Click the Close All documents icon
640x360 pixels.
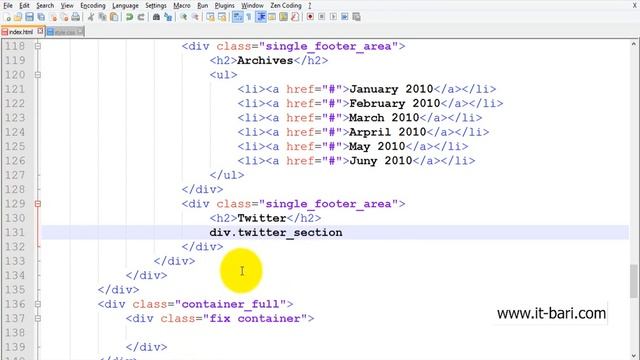64,17
